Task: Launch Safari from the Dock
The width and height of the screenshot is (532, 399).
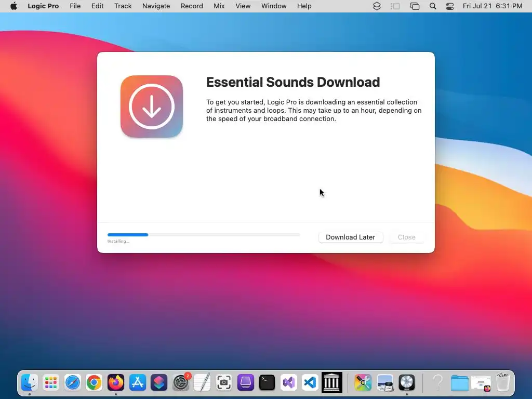Action: pyautogui.click(x=73, y=382)
